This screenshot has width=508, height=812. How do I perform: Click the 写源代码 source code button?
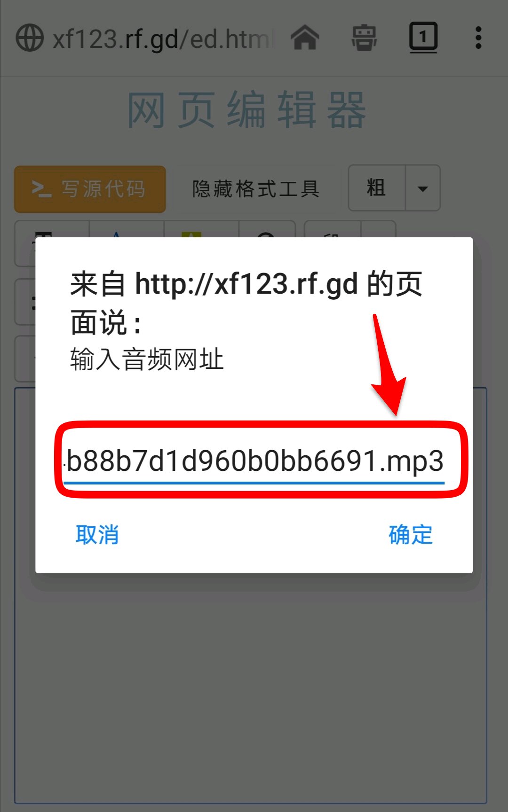90,189
